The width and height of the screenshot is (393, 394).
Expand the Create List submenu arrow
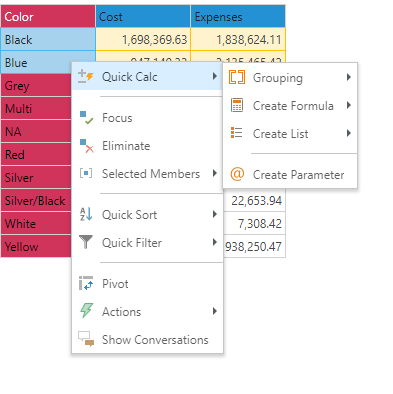349,133
